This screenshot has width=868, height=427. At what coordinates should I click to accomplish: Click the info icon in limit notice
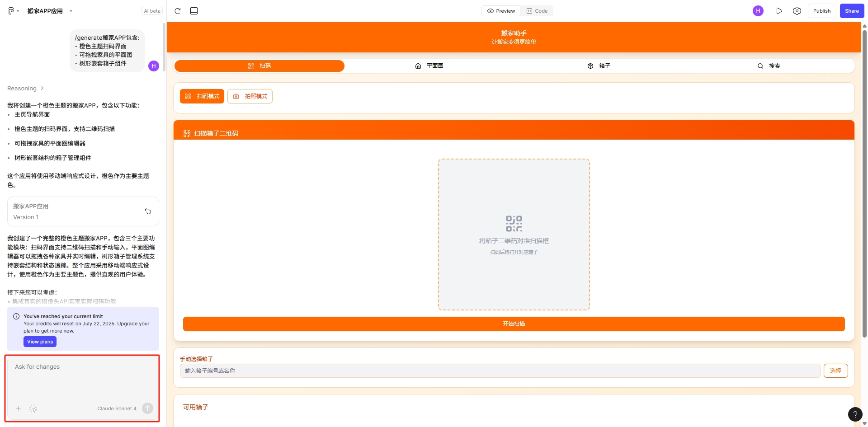point(16,316)
